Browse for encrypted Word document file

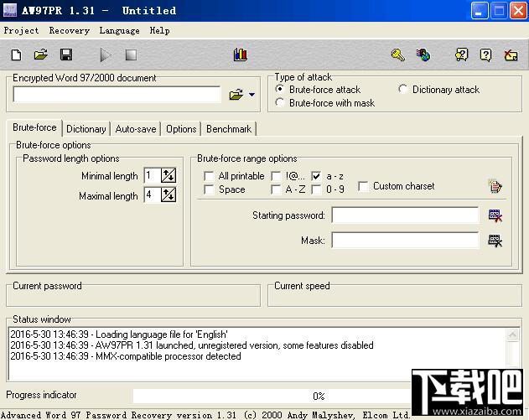pos(236,95)
